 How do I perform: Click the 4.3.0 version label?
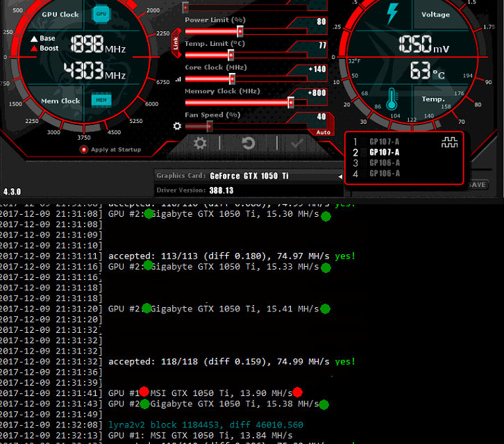[x=12, y=192]
